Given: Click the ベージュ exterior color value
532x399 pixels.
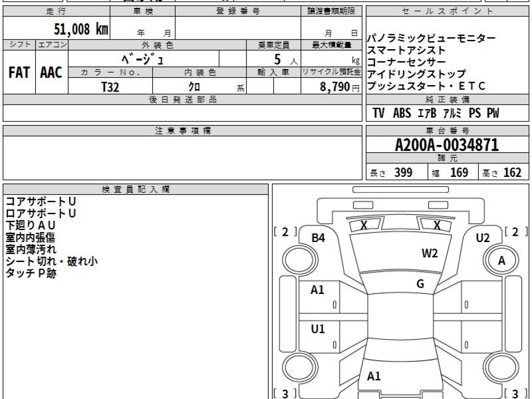Looking at the screenshot, I should pos(143,59).
